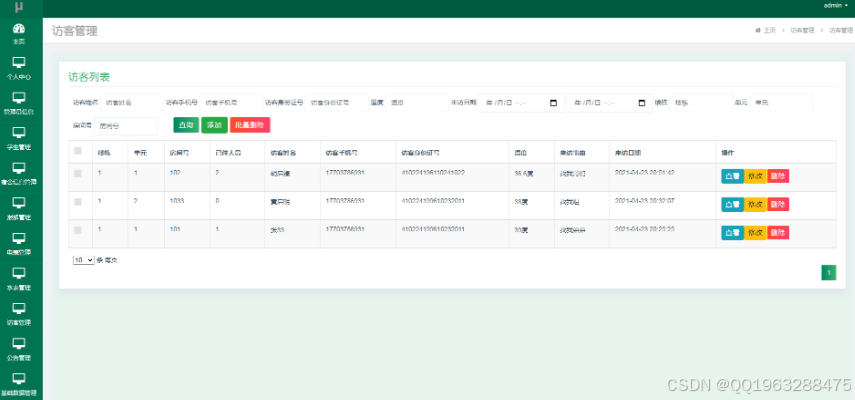
Task: Click the μ logo at top left
Action: coord(19,7)
